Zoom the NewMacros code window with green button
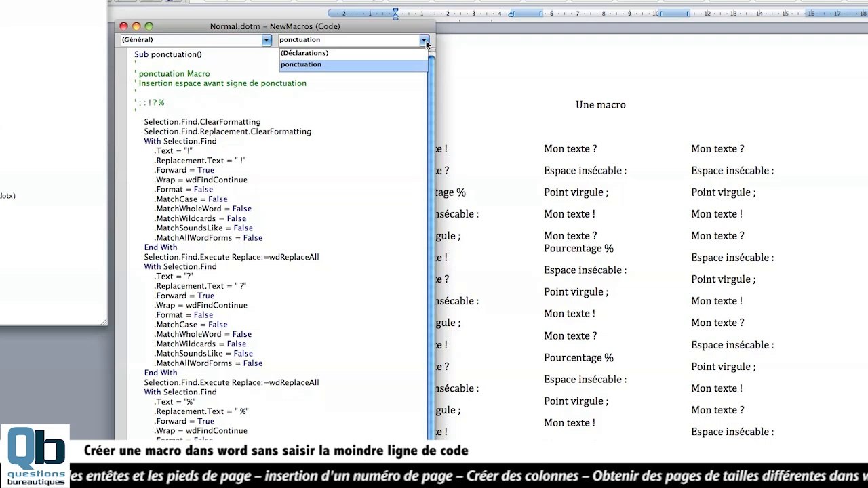Screen dimensions: 868x488 149,26
